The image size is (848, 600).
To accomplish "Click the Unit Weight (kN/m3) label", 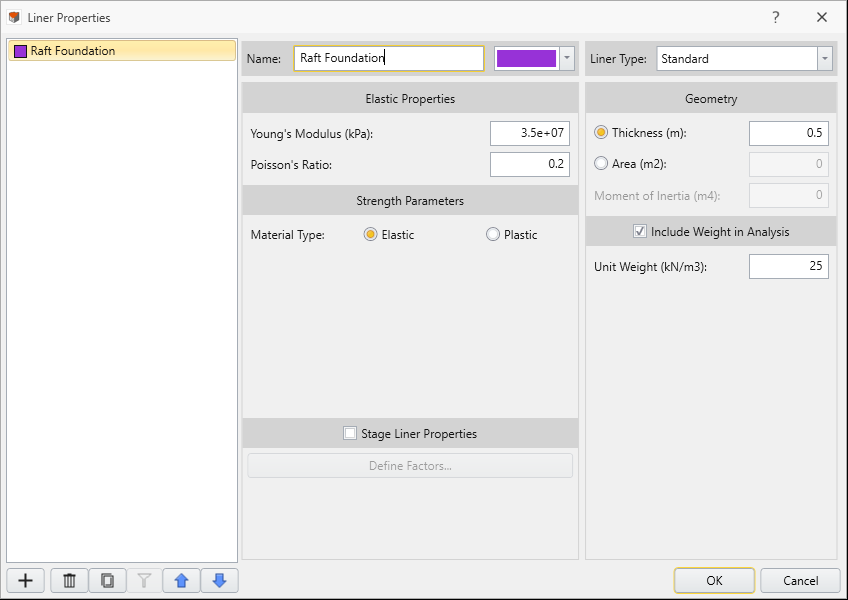I will click(650, 267).
